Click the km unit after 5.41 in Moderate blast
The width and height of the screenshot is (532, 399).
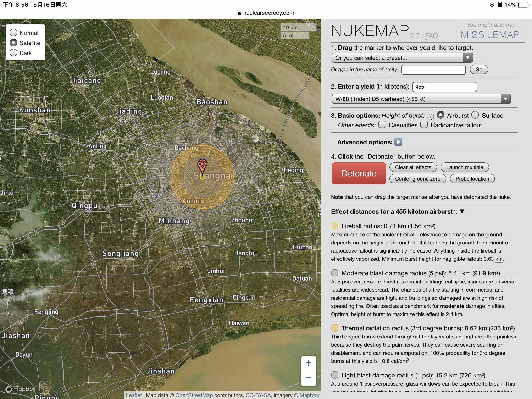point(466,273)
